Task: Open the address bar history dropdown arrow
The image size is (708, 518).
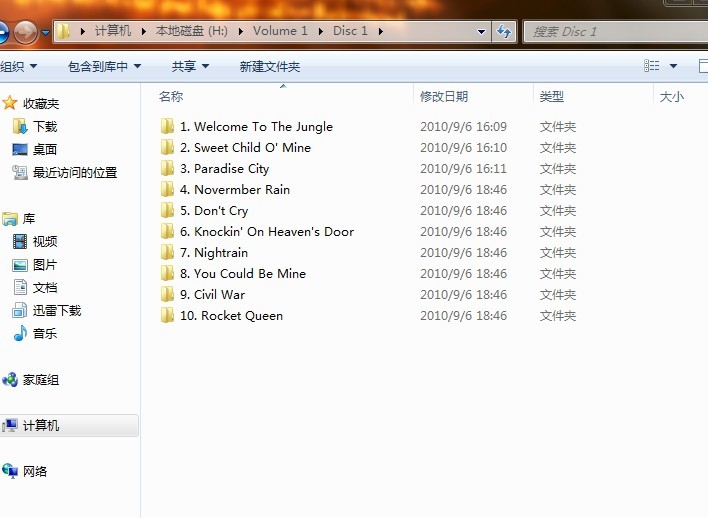Action: click(x=481, y=32)
